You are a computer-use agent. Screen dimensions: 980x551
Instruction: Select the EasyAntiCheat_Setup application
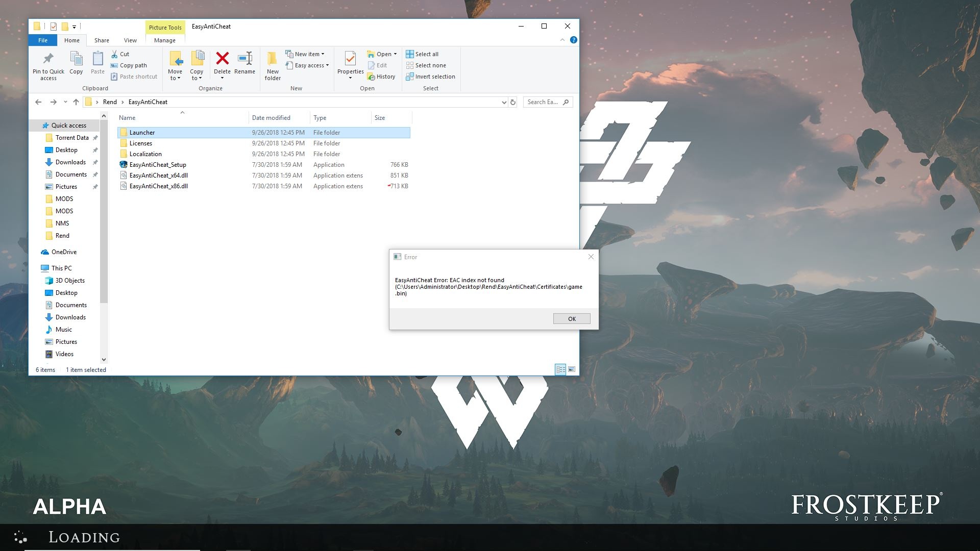pos(263,165)
